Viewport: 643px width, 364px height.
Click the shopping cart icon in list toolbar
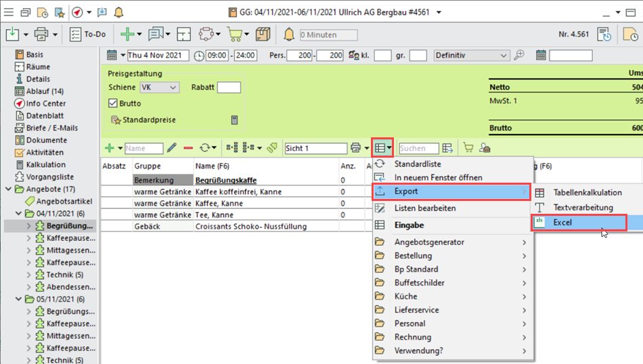click(468, 147)
